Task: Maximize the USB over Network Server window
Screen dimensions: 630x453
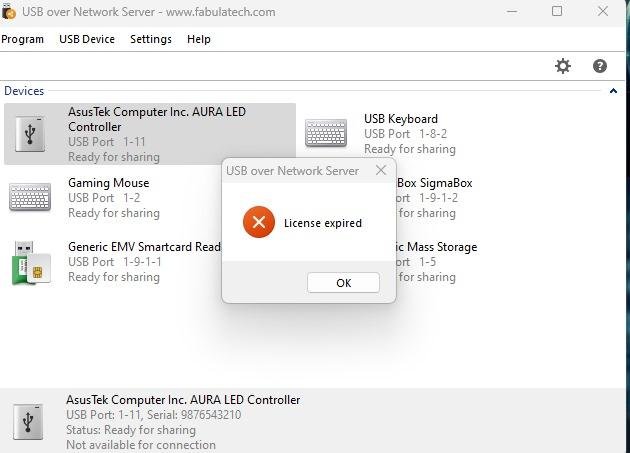Action: [557, 12]
